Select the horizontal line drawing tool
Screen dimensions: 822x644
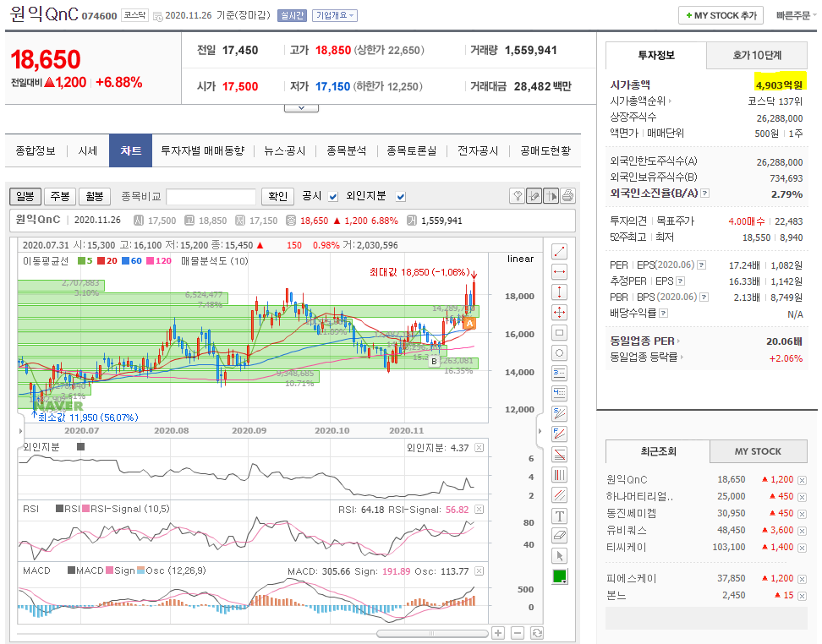[559, 272]
